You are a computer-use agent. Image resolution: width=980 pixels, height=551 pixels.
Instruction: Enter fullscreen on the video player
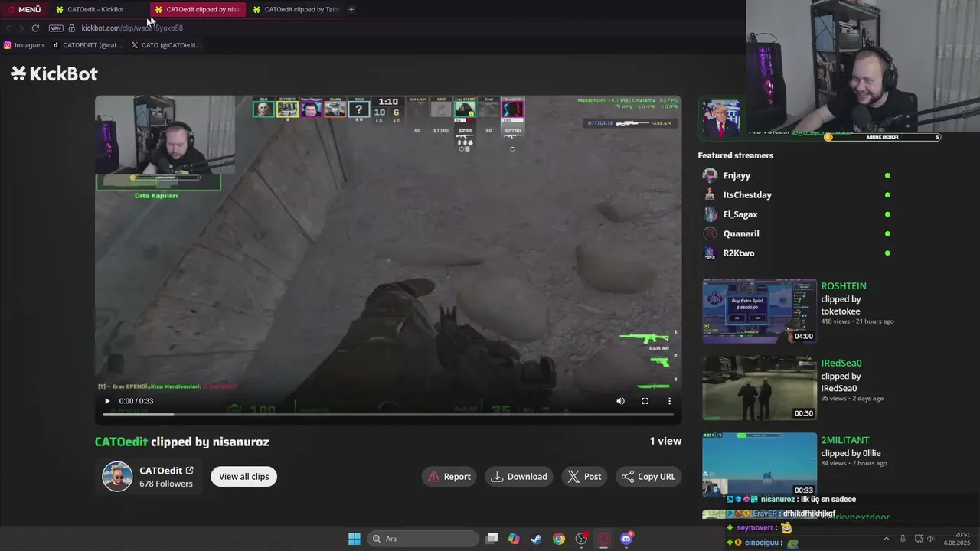(645, 401)
